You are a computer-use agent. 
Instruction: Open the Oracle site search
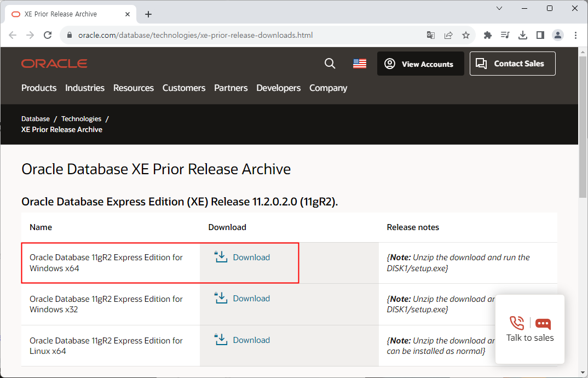pyautogui.click(x=330, y=64)
